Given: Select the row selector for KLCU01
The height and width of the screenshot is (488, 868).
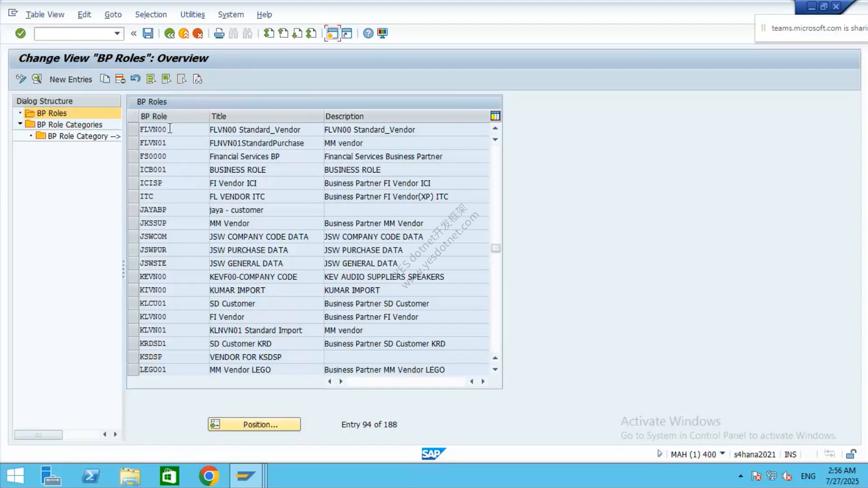Looking at the screenshot, I should pyautogui.click(x=133, y=303).
